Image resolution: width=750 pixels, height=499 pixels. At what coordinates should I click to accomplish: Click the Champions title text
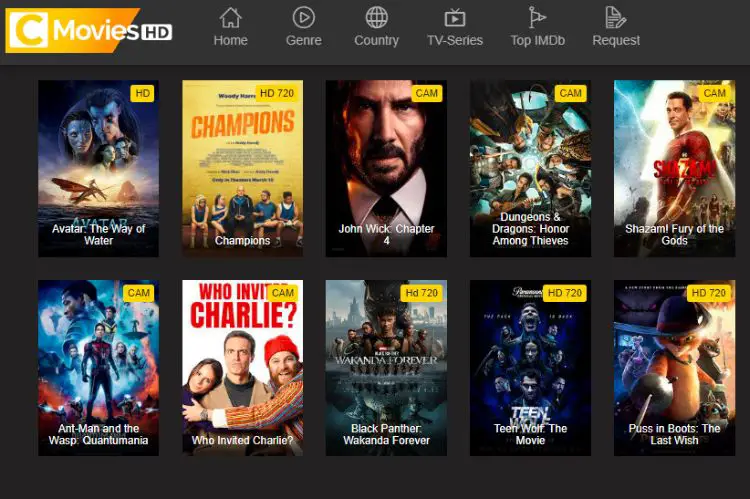[x=243, y=241]
